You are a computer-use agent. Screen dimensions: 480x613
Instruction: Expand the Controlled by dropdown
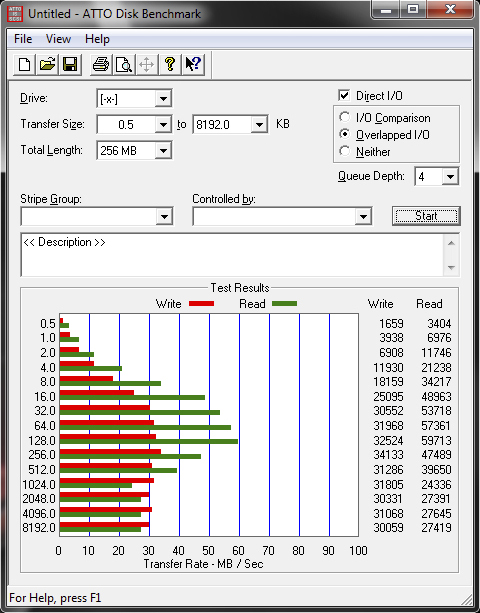363,216
